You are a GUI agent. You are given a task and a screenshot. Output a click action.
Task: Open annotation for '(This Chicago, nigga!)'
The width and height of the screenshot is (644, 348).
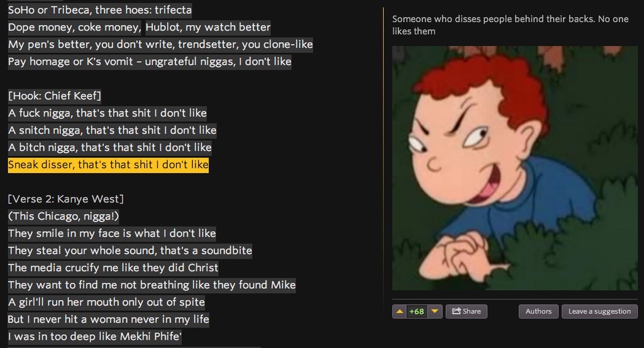pyautogui.click(x=64, y=216)
